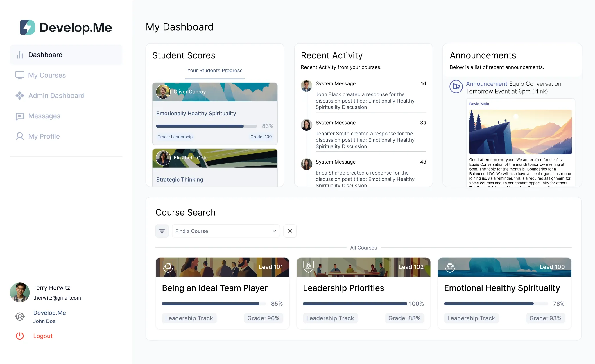
Task: Open My Courses via the monitor icon
Action: coord(19,75)
